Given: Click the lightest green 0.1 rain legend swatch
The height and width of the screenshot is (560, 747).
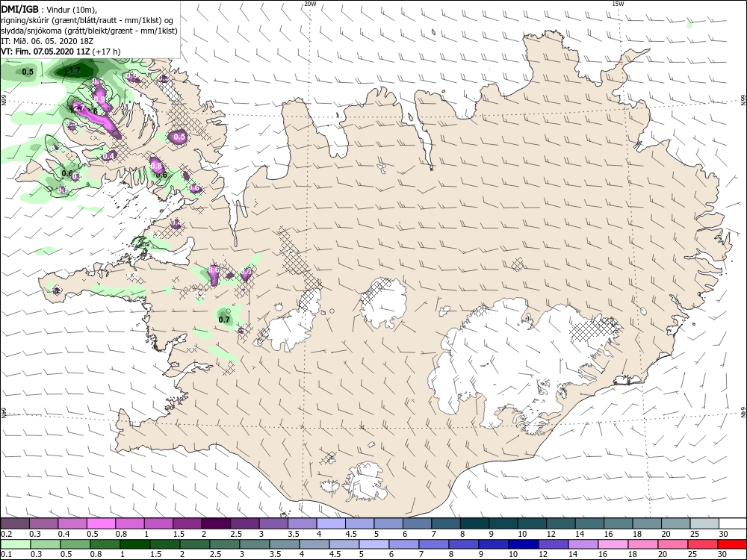Looking at the screenshot, I should coord(16,544).
